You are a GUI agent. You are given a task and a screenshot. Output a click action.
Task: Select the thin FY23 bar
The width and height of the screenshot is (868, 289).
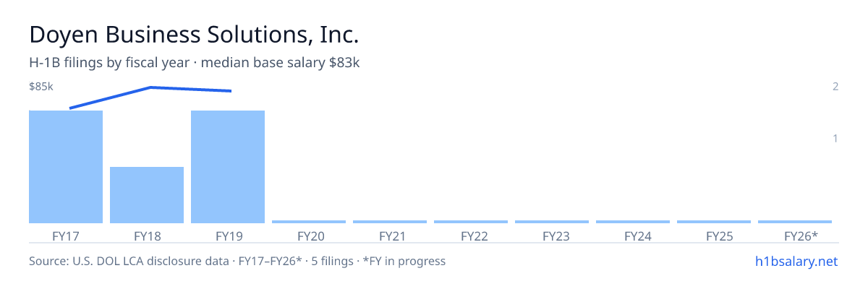(x=552, y=222)
